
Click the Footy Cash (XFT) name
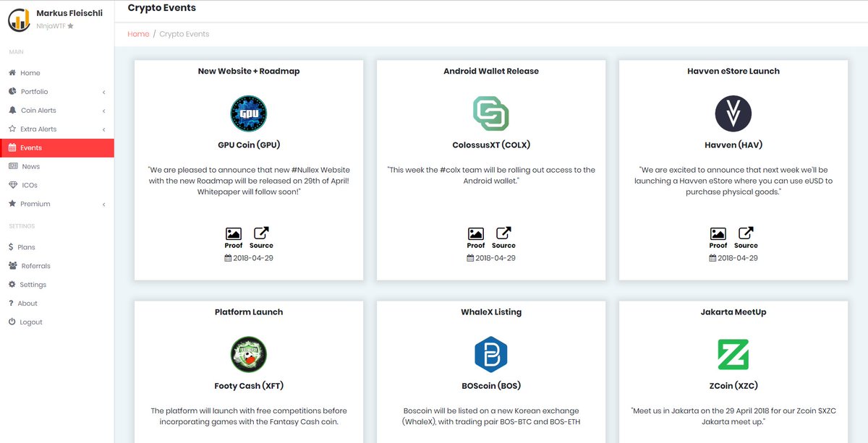(x=249, y=386)
